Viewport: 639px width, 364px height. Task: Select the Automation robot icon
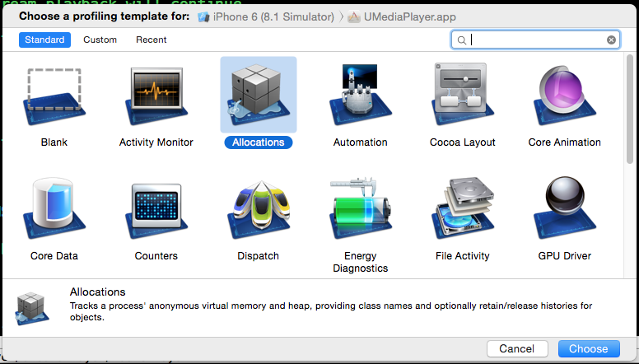(360, 95)
